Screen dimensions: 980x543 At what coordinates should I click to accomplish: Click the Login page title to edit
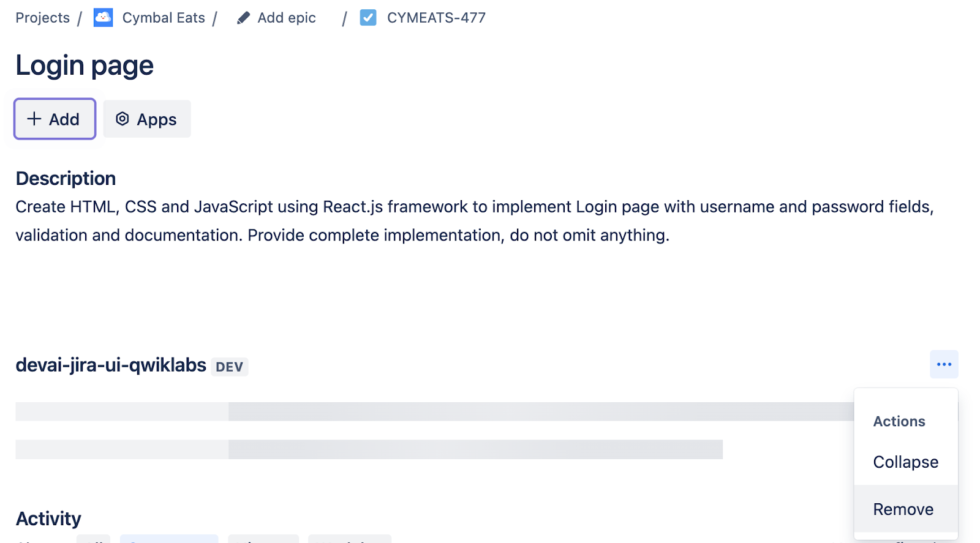pos(85,66)
